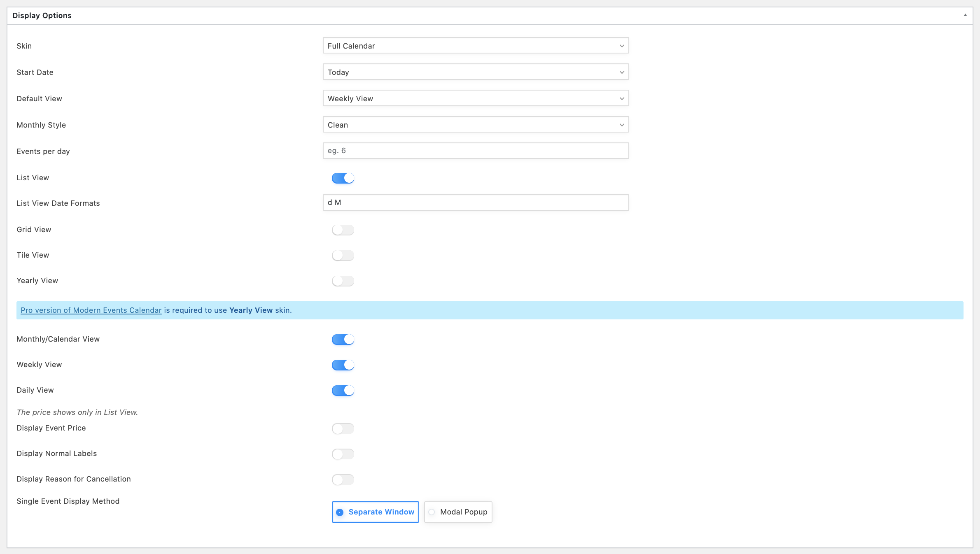980x554 pixels.
Task: Enable the Grid View toggle
Action: (x=343, y=230)
